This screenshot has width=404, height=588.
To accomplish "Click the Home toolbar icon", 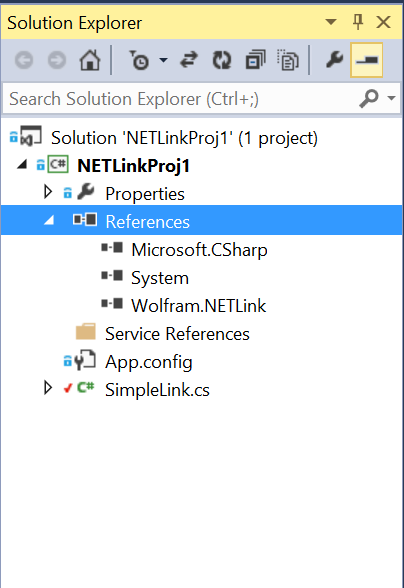I will pyautogui.click(x=90, y=60).
